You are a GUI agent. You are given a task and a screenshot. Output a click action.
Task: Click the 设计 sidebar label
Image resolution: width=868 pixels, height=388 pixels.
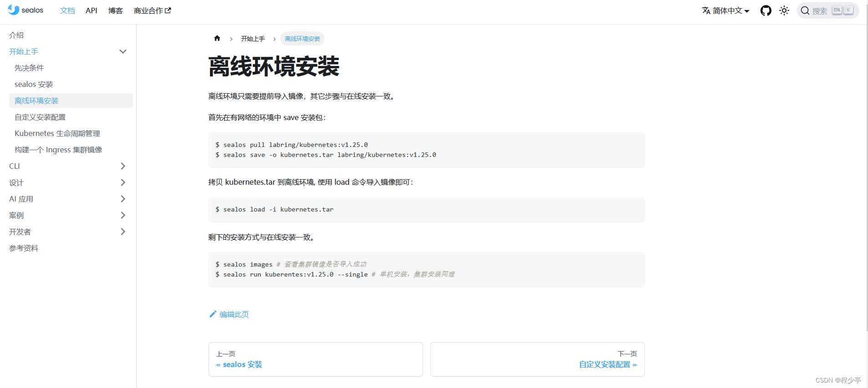pos(16,182)
